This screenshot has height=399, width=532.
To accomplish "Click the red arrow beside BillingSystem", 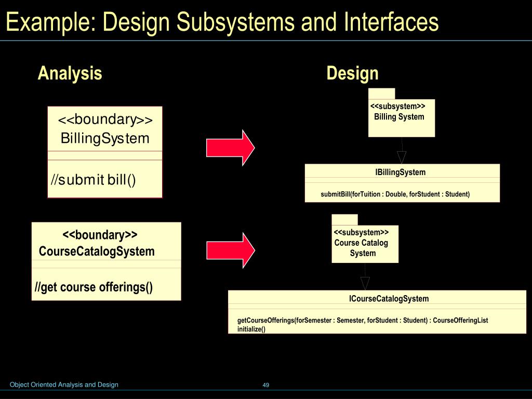I will pos(230,148).
